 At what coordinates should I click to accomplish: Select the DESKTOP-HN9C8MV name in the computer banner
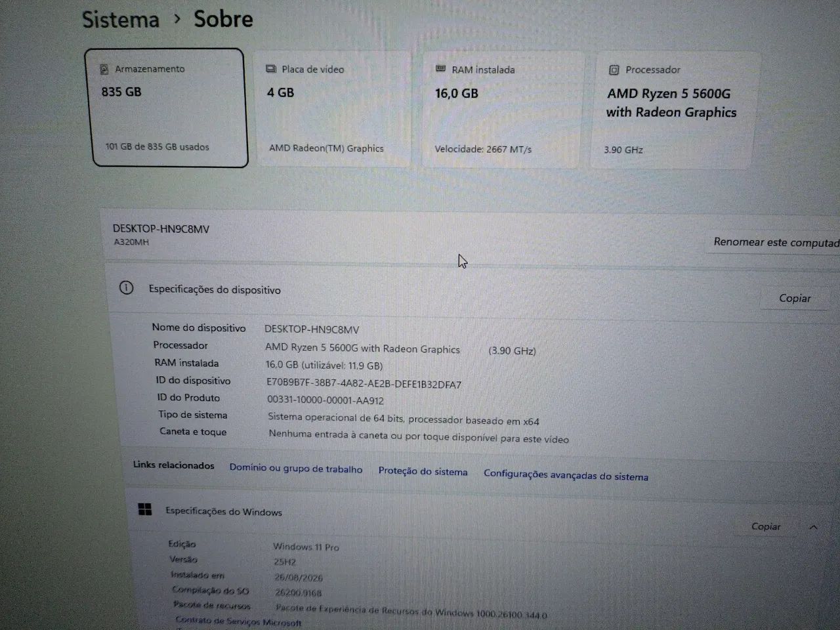(161, 228)
